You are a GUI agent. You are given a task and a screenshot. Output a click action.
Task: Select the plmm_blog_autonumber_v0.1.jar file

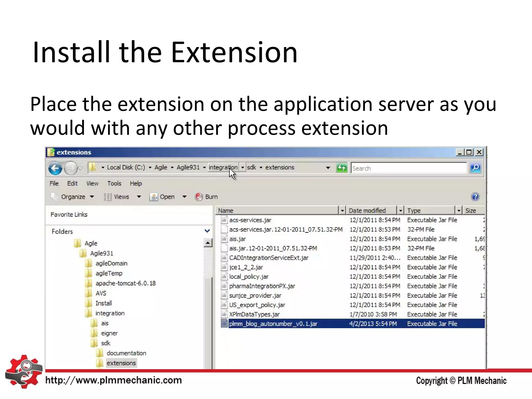(273, 324)
